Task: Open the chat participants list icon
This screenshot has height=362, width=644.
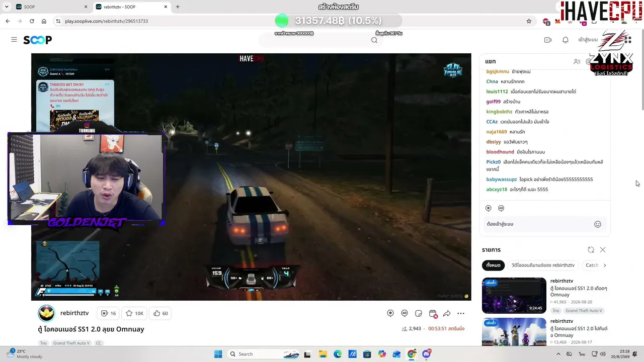Action: click(577, 61)
